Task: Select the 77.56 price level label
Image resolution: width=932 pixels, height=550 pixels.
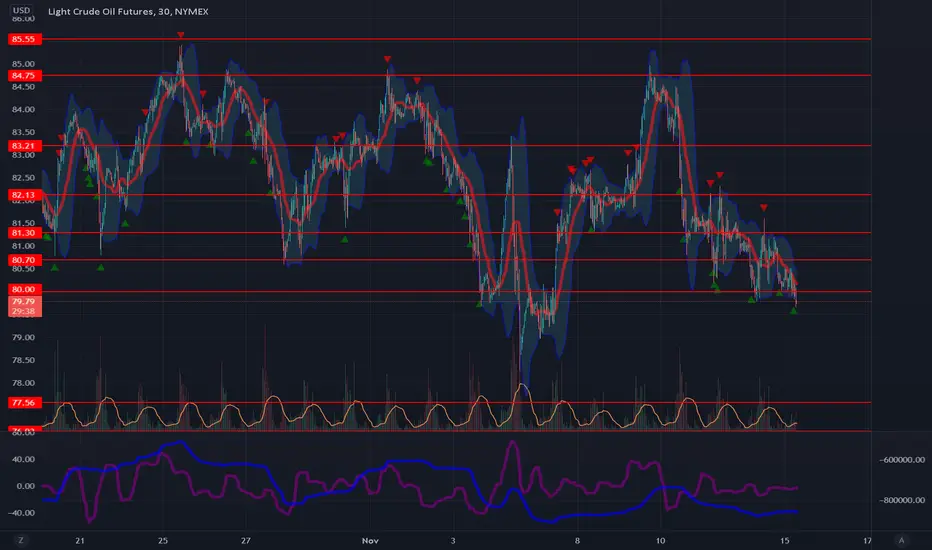Action: (24, 403)
